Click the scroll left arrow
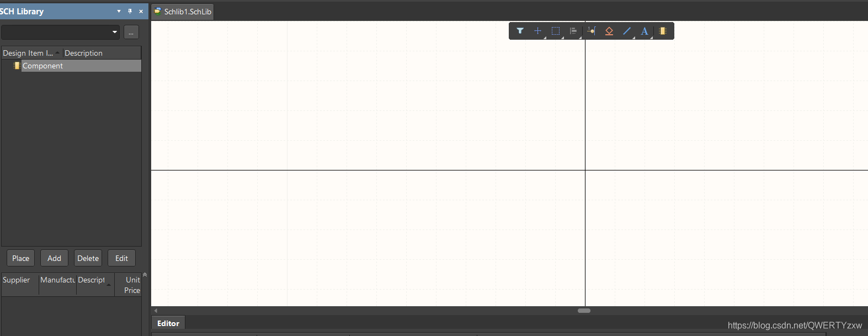This screenshot has width=868, height=336. (x=156, y=311)
